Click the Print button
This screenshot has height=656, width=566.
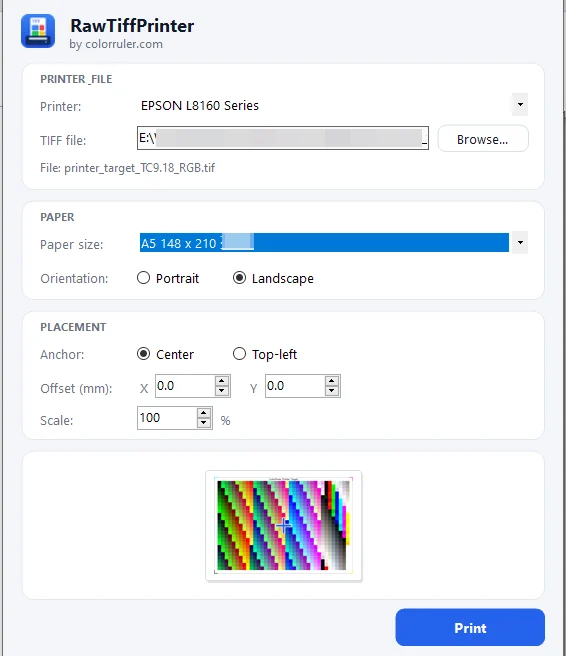(x=470, y=628)
